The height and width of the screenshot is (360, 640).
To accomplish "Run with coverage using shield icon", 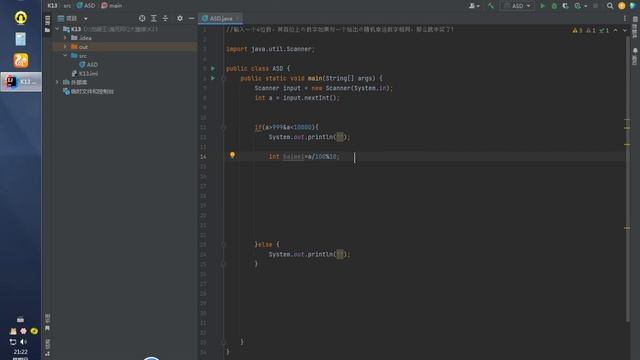I will coord(565,6).
